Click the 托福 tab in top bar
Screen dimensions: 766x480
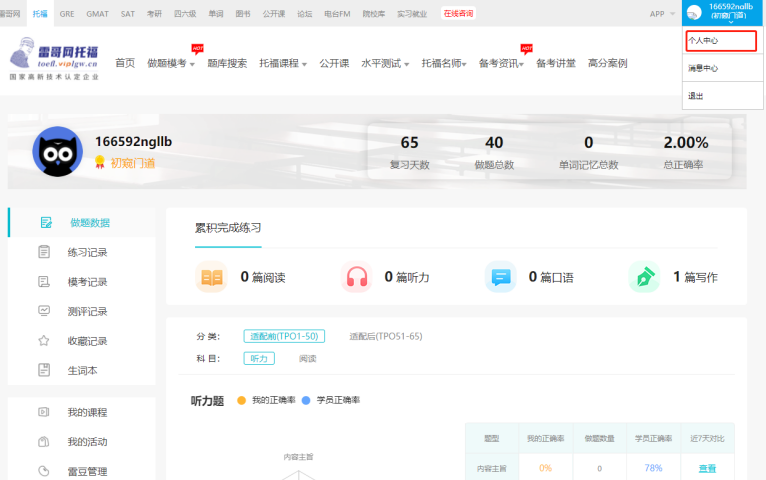pos(40,14)
